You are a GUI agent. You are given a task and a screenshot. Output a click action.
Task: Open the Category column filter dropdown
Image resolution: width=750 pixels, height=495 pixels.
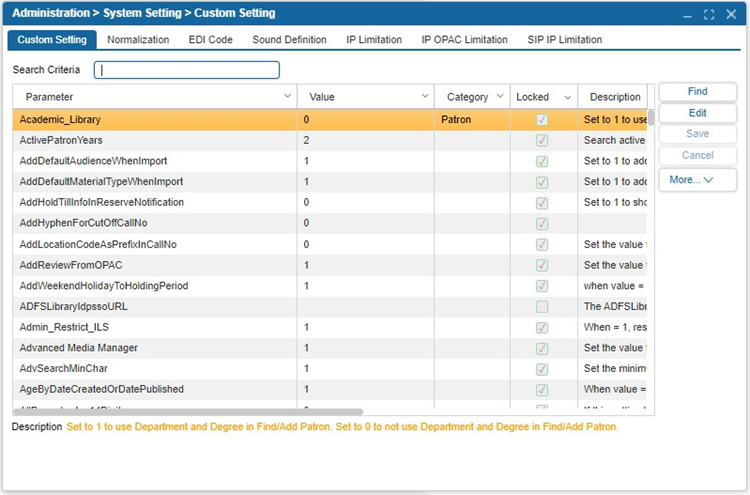point(499,97)
